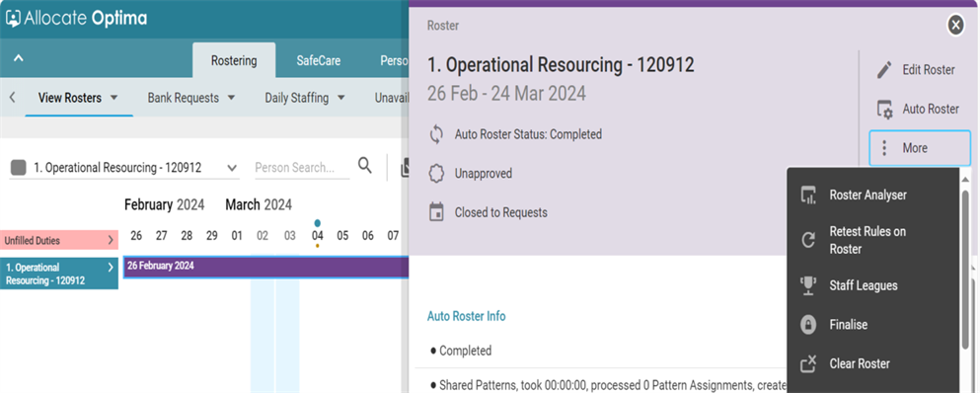Click the Auto Roster Status: Completed text
The image size is (980, 393).
click(528, 134)
